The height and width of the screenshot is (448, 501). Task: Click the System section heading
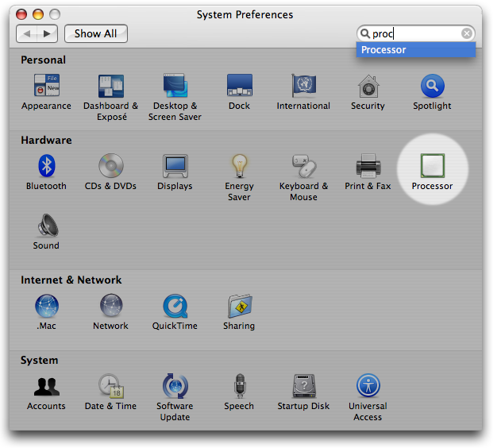pos(39,360)
